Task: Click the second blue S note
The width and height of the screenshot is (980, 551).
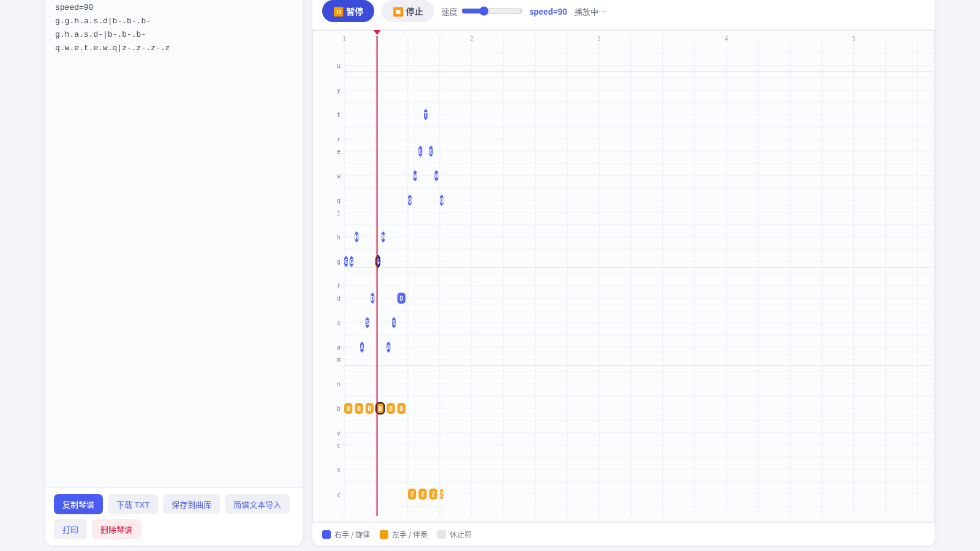Action: [x=394, y=323]
